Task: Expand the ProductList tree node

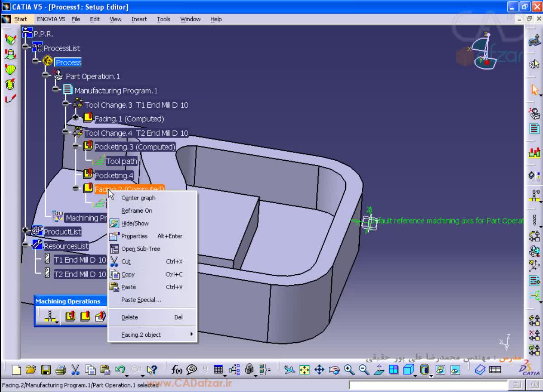Action: (25, 230)
